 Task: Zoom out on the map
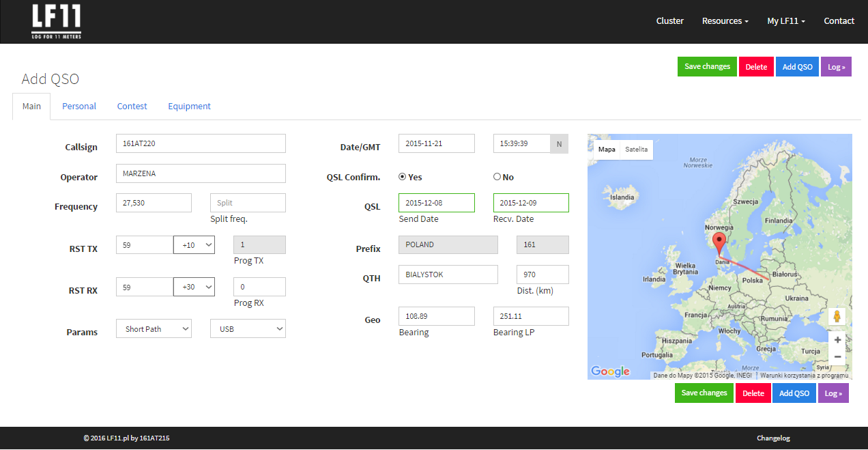[x=837, y=356]
